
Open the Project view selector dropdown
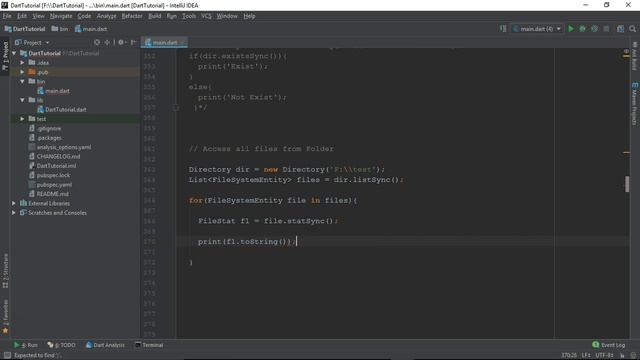[32, 42]
